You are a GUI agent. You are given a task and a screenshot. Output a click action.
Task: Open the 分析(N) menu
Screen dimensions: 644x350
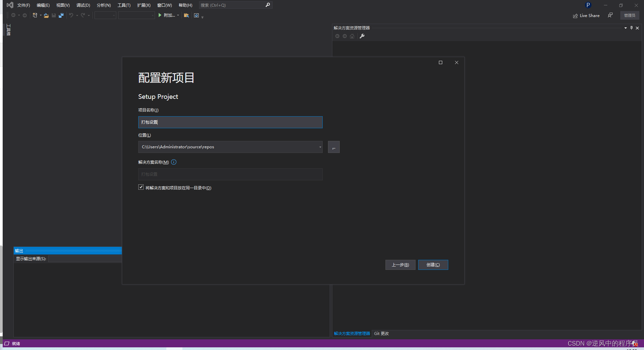click(x=104, y=5)
